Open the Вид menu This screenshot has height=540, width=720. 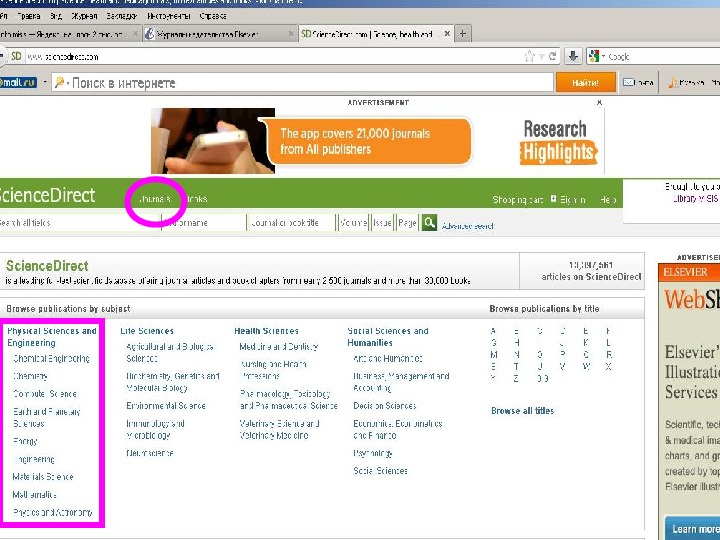tap(56, 16)
